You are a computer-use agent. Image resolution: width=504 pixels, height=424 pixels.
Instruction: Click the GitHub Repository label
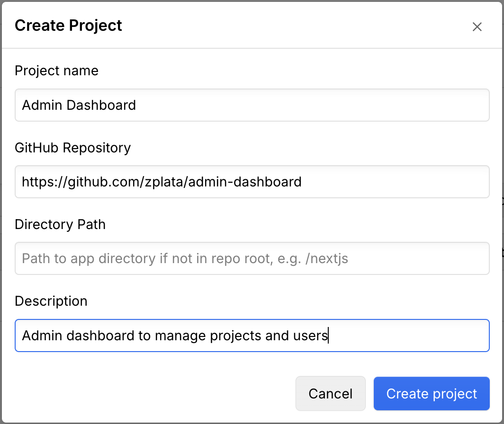(x=72, y=148)
